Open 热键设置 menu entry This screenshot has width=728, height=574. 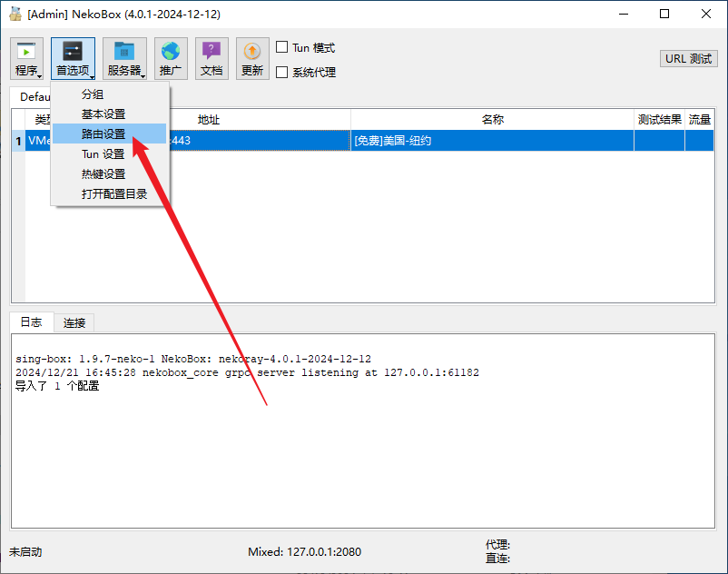[x=110, y=173]
